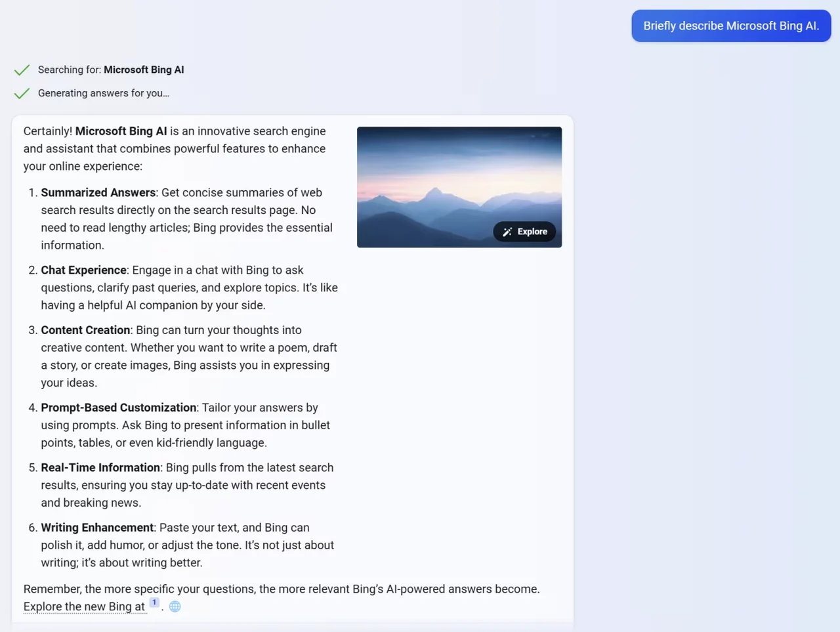Viewport: 840px width, 632px height.
Task: Click the green checkmark beside Generating answers
Action: pos(22,93)
